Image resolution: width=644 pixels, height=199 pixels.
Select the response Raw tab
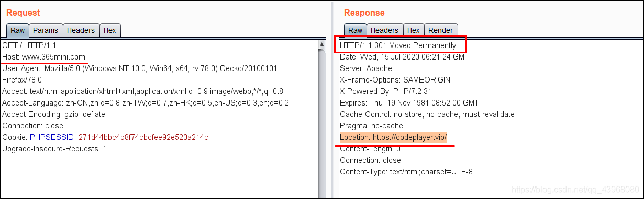[x=356, y=30]
